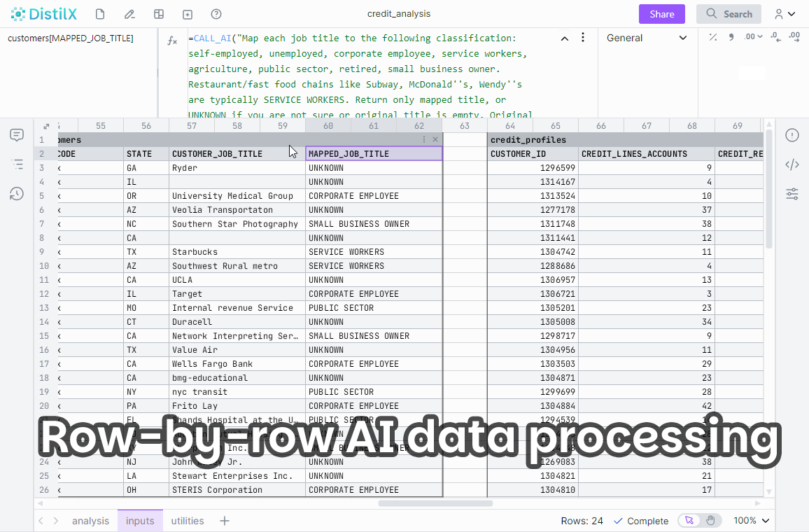The width and height of the screenshot is (809, 532).
Task: Open the settings sliders icon on right
Action: click(x=792, y=194)
